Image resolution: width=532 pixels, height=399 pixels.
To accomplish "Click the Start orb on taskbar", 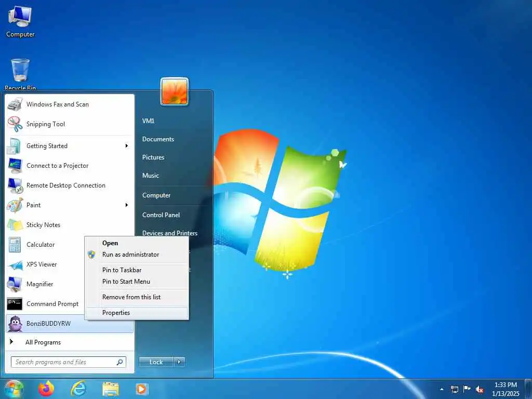I will [x=14, y=389].
